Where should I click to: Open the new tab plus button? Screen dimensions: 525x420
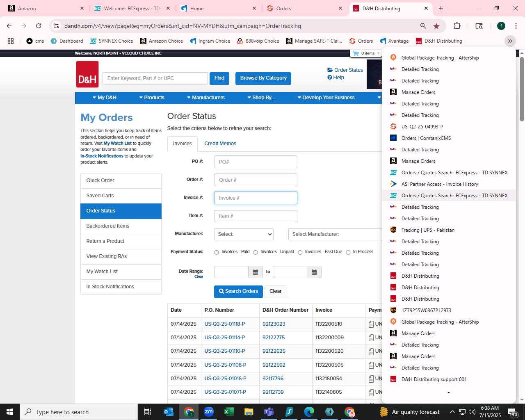click(x=441, y=8)
